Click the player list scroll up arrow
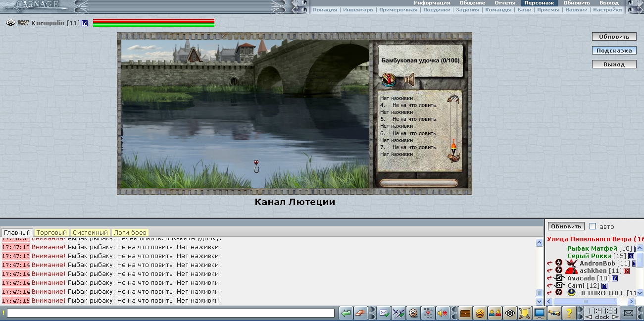Image resolution: width=644 pixels, height=321 pixels. [x=640, y=248]
